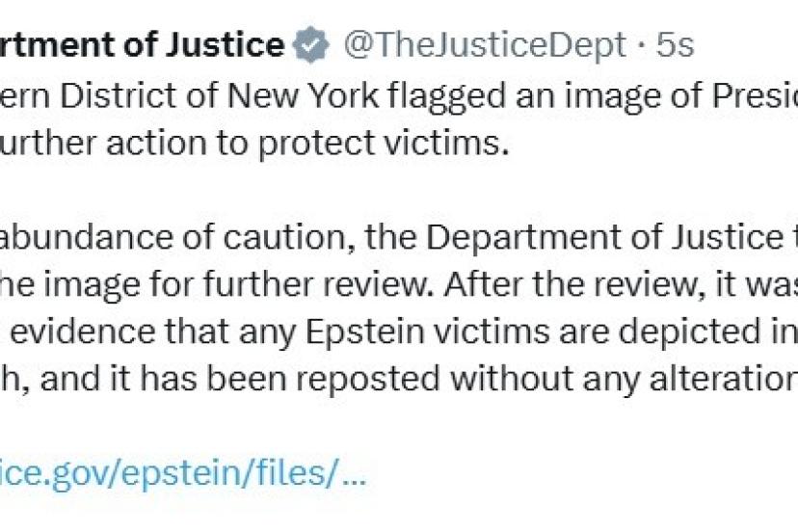Open the Department of Justice profile name
The height and width of the screenshot is (532, 798).
click(x=143, y=45)
